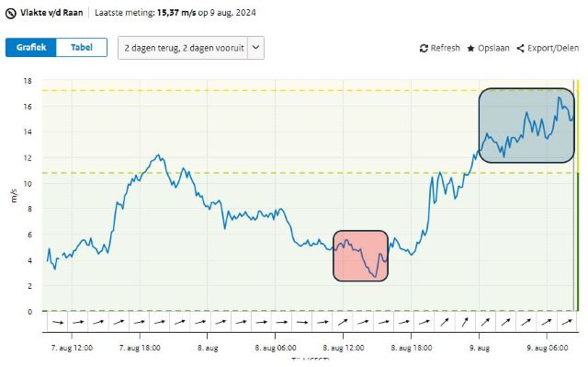Click the Opslaan star icon
The image size is (588, 367).
[x=470, y=49]
